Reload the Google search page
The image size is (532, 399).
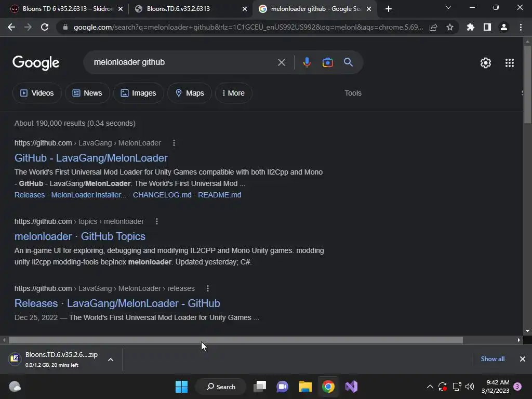[45, 27]
